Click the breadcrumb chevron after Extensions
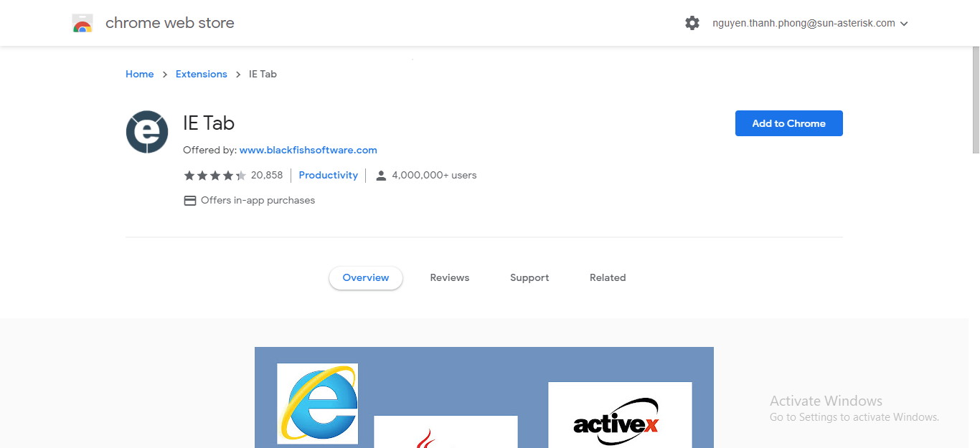980x448 pixels. 238,75
